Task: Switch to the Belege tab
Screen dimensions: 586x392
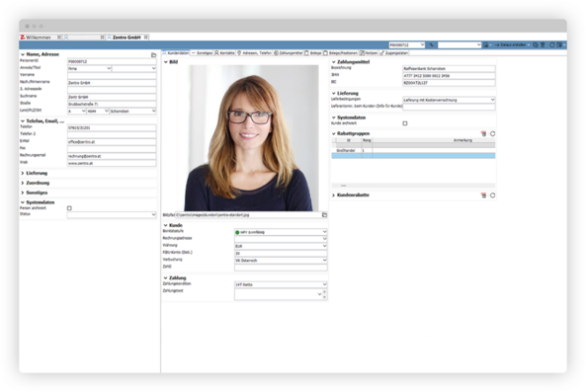Action: tap(313, 53)
